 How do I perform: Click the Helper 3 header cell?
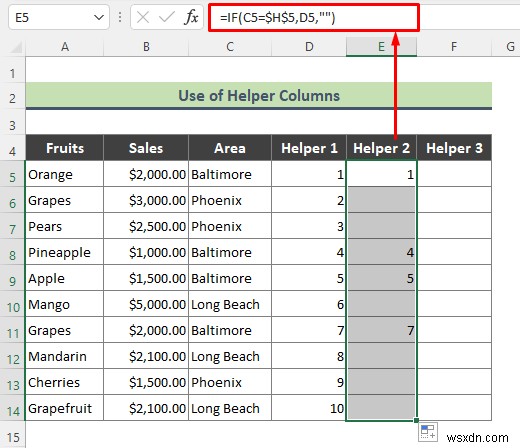tap(454, 148)
